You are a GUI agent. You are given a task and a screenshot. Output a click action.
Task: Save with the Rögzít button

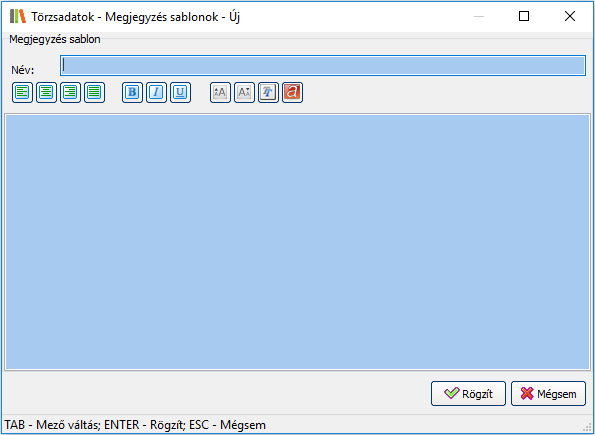468,394
